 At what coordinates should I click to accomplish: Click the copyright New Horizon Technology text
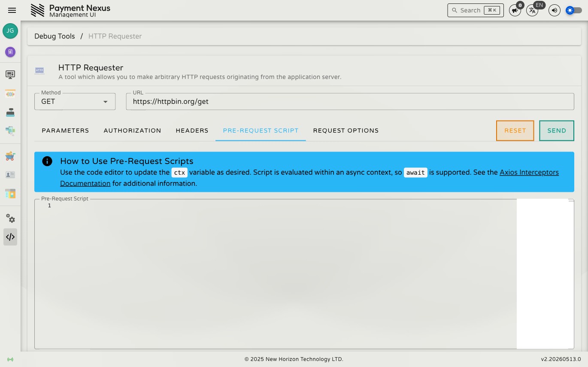(x=294, y=359)
